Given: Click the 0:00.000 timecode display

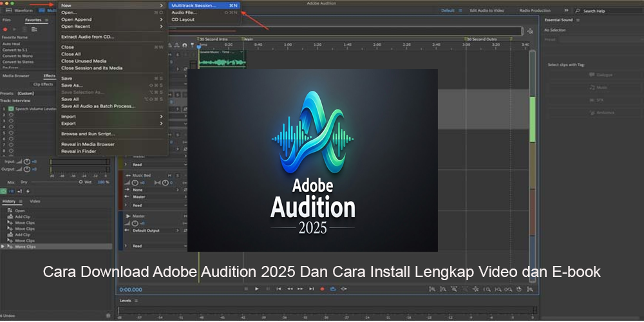Looking at the screenshot, I should tap(131, 290).
